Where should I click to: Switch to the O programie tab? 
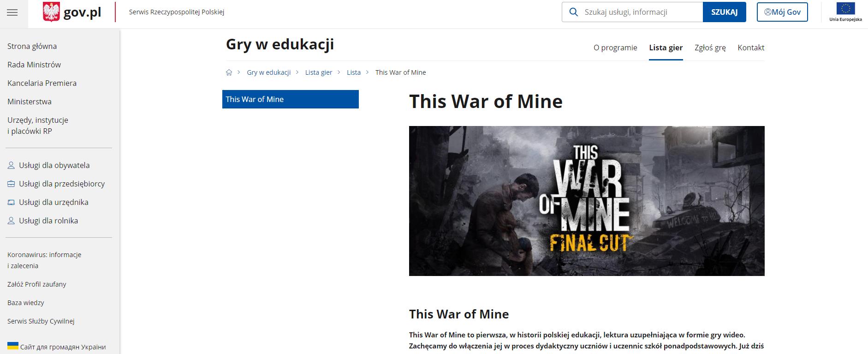[x=615, y=48]
